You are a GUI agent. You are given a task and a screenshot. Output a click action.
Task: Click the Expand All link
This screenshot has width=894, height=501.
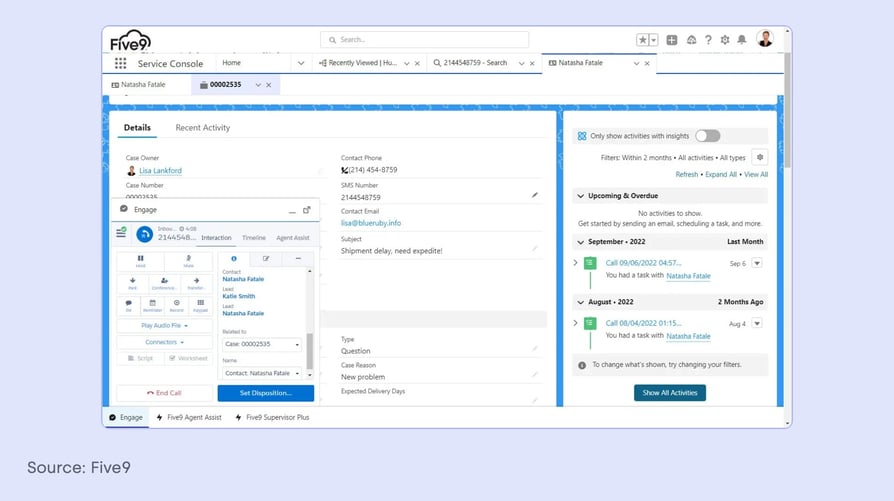pos(721,174)
